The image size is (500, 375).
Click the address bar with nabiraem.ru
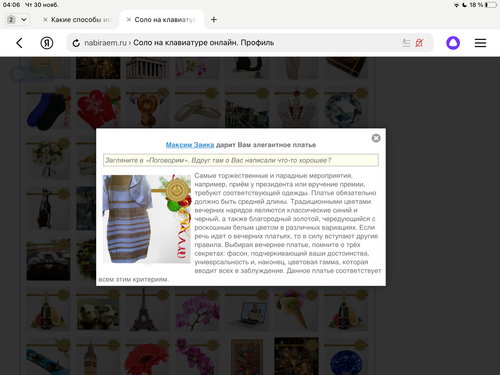pos(250,43)
